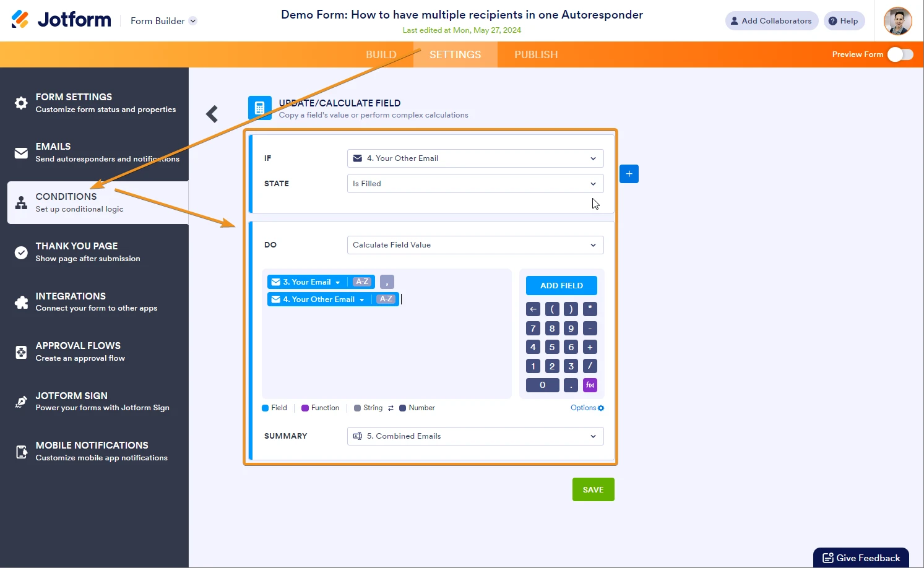Click the ADD FIELD button
Viewport: 924px width, 568px height.
[x=561, y=285]
